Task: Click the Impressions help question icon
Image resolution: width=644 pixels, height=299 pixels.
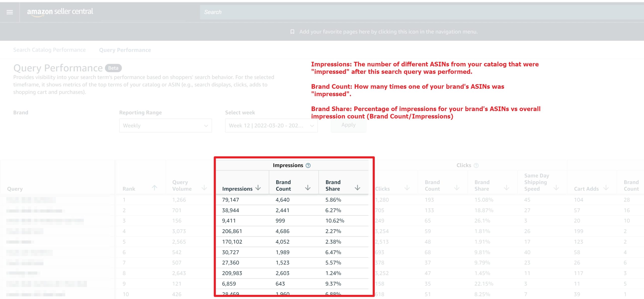Action: pos(308,165)
